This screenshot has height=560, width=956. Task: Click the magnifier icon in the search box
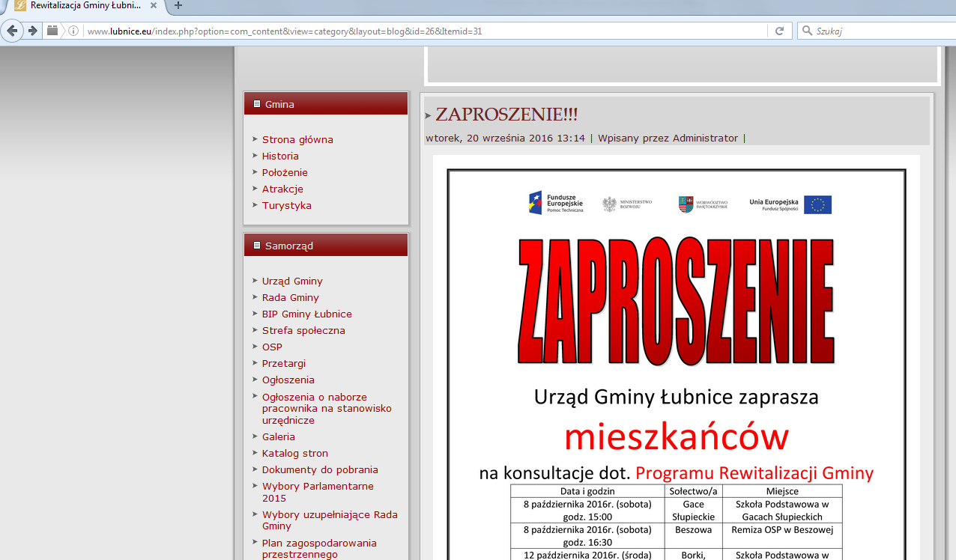coord(807,31)
